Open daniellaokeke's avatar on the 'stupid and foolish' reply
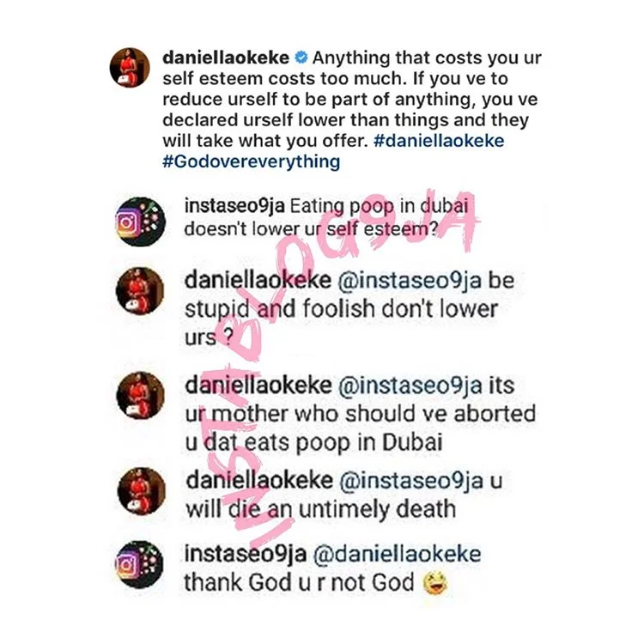 pyautogui.click(x=140, y=291)
